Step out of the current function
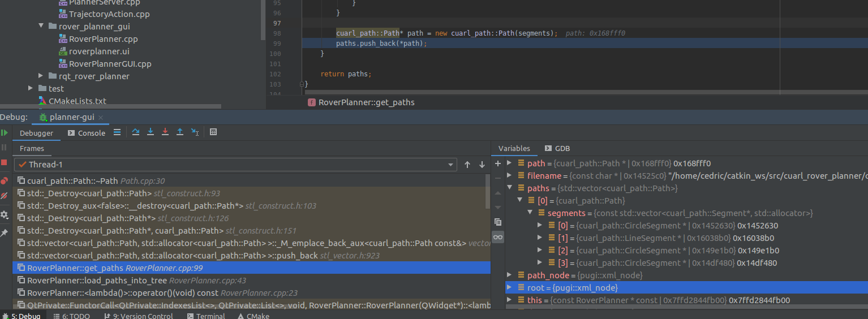Viewport: 868px width, 319px height. [180, 132]
